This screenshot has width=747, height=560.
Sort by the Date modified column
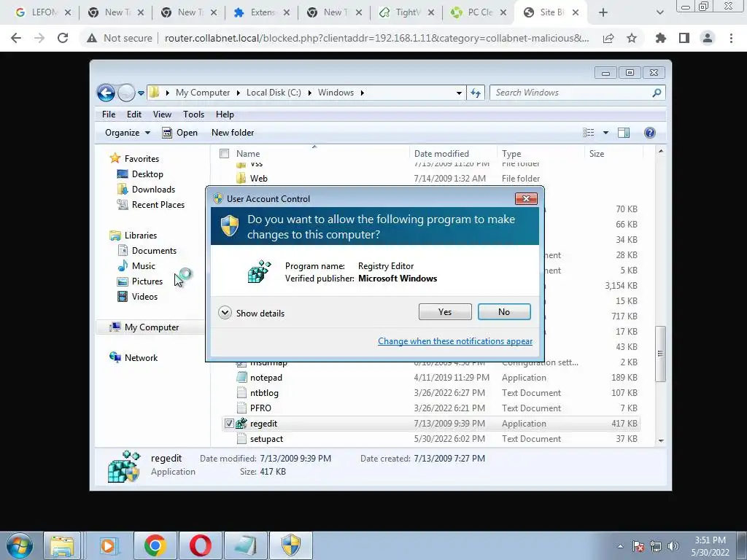click(x=441, y=153)
